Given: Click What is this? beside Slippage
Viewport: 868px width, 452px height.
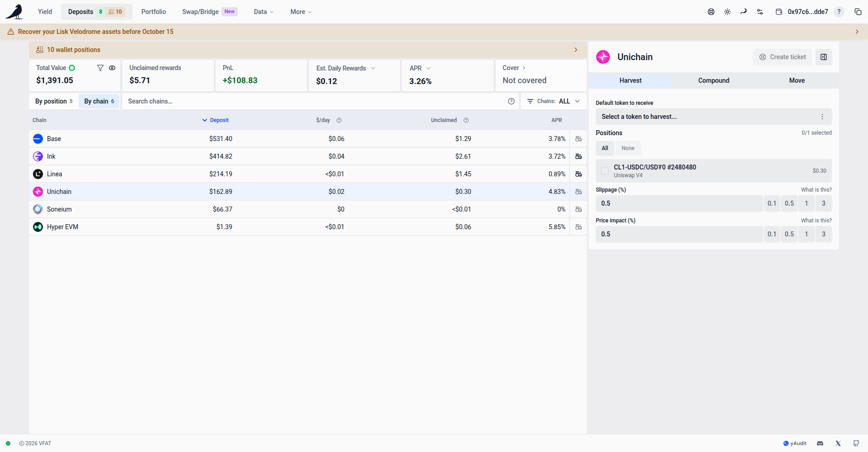Looking at the screenshot, I should (816, 190).
